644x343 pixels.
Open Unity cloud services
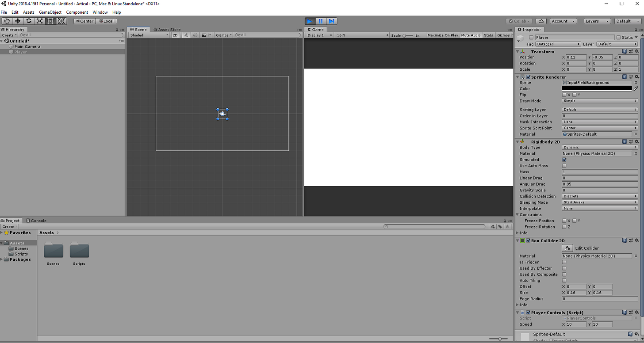coord(541,21)
